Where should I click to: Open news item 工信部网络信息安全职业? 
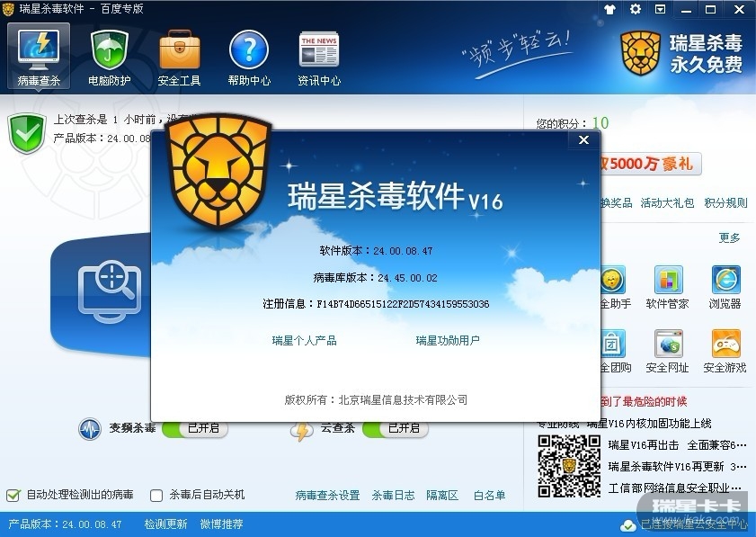(675, 488)
